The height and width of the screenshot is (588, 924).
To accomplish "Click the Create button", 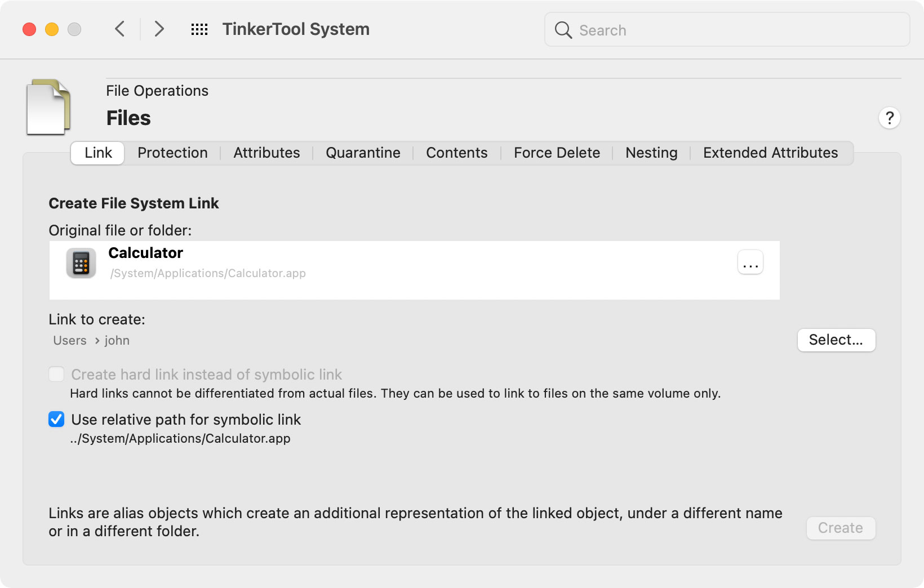I will click(x=841, y=528).
